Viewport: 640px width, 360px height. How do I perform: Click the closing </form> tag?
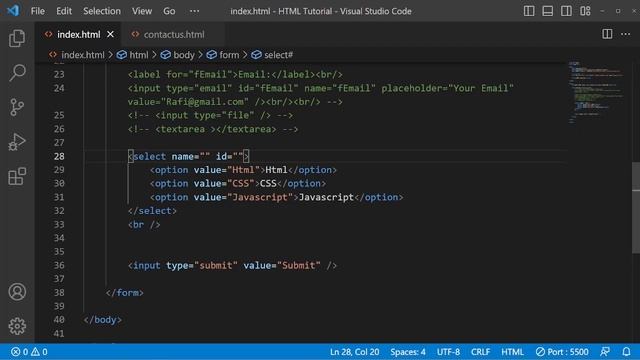[124, 293]
